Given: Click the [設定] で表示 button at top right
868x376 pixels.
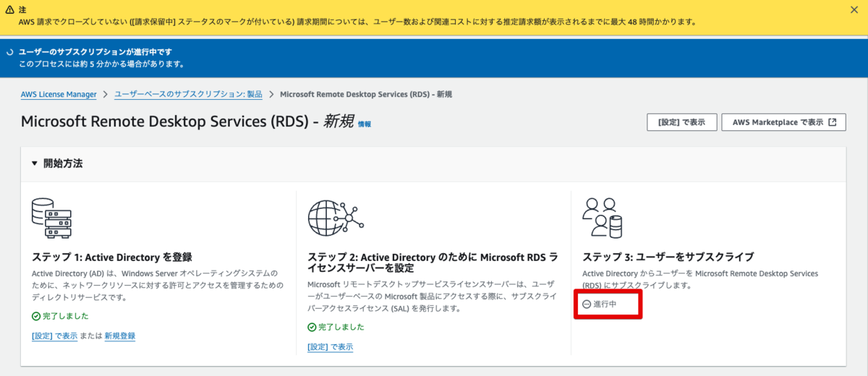Looking at the screenshot, I should click(x=681, y=122).
